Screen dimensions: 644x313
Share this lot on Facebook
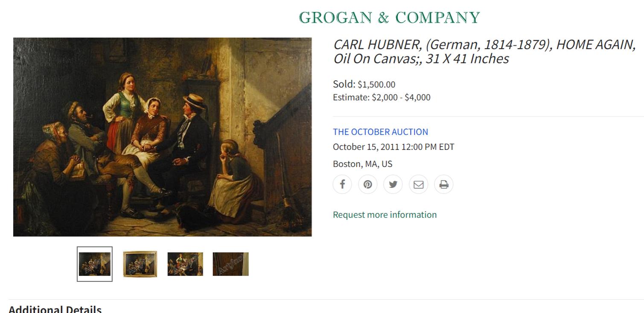click(x=342, y=184)
